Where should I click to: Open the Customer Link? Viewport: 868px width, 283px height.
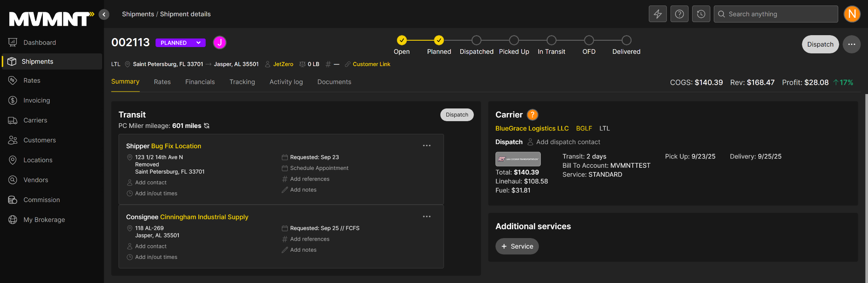click(371, 64)
